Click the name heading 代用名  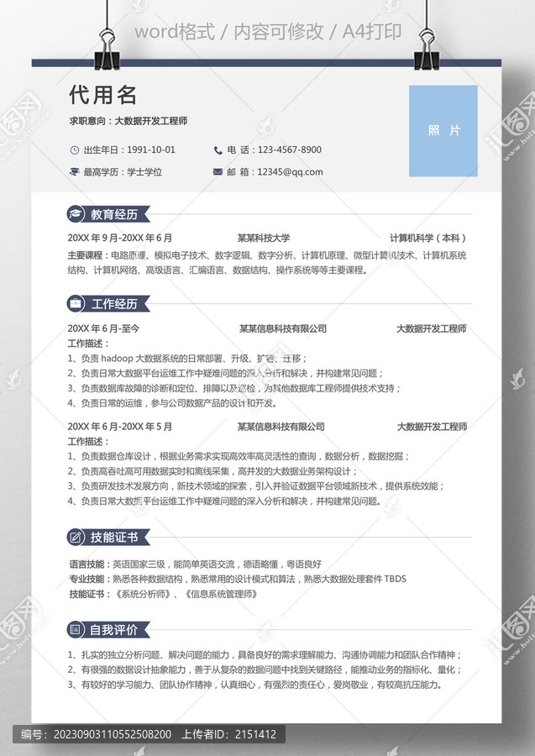coord(103,94)
